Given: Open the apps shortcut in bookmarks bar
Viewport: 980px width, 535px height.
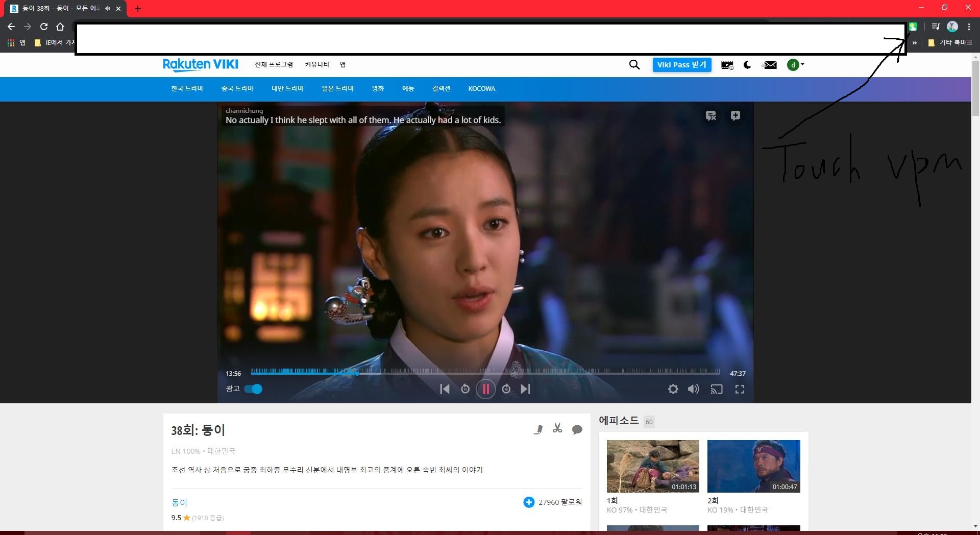Looking at the screenshot, I should pyautogui.click(x=16, y=43).
